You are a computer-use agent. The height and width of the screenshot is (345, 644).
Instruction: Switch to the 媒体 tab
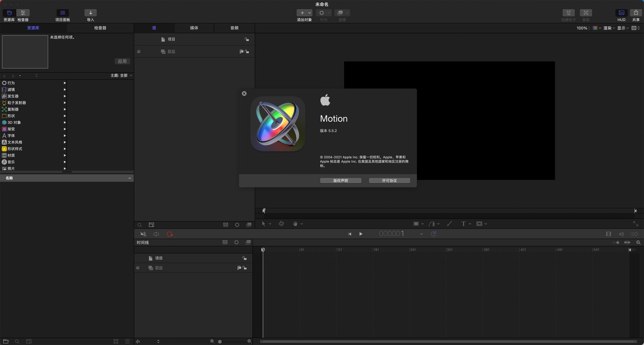(x=194, y=28)
